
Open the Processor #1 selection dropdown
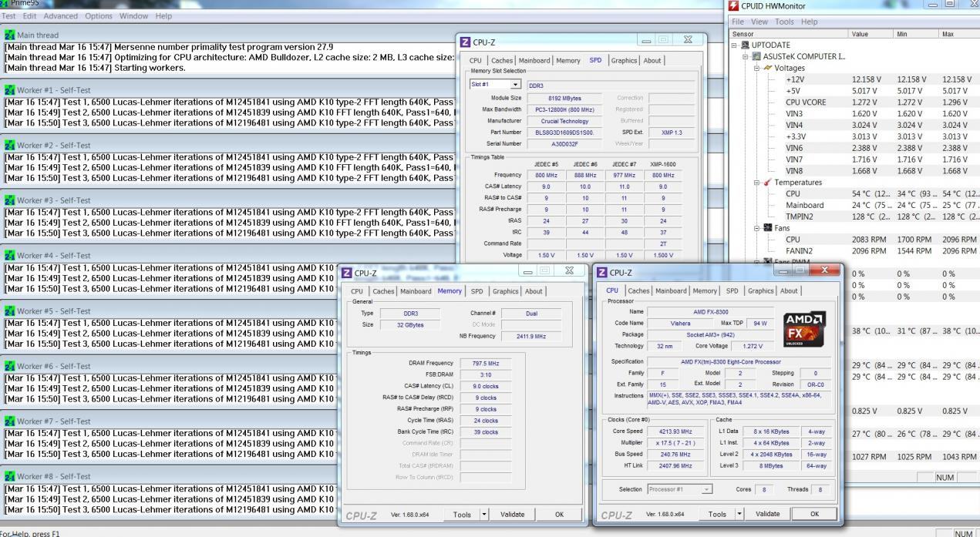click(707, 489)
